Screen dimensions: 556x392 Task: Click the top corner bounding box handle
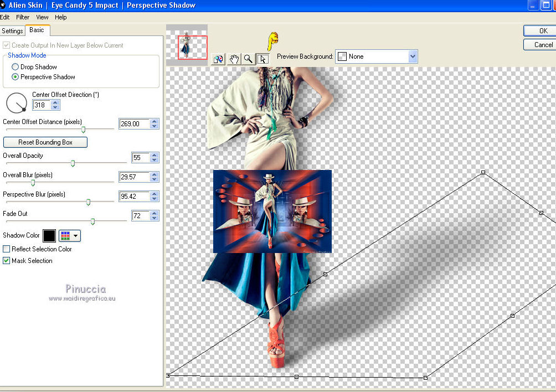point(483,172)
